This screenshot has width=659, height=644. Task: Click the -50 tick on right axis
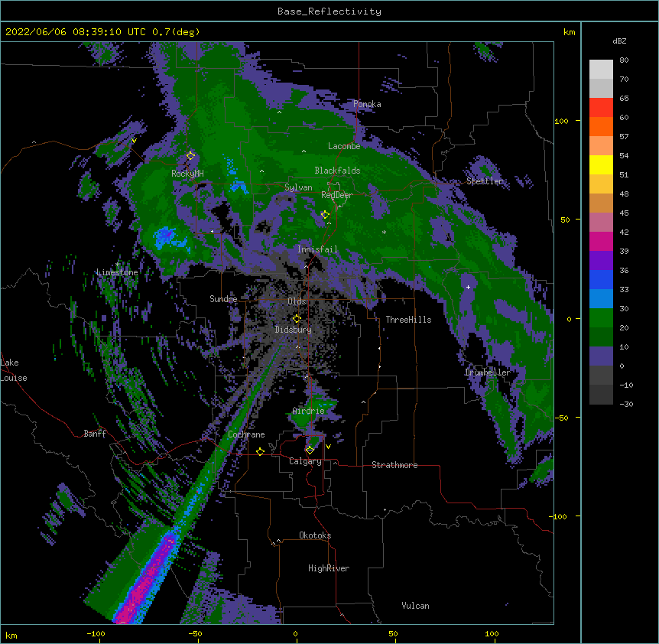pos(561,418)
